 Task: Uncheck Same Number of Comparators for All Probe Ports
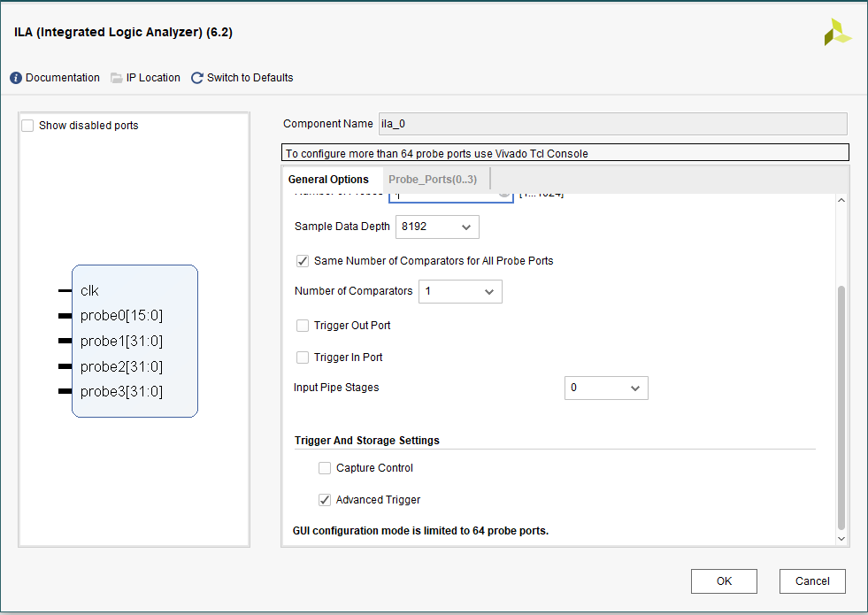(303, 261)
